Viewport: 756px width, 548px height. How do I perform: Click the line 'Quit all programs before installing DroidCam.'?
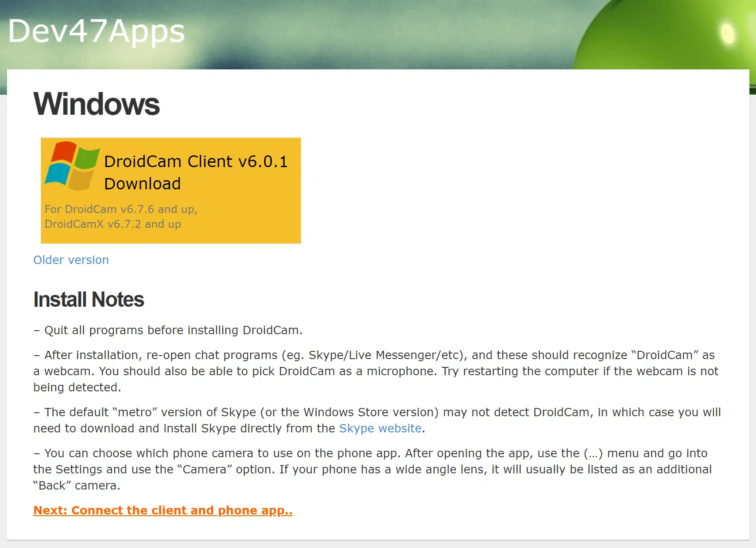tap(168, 330)
